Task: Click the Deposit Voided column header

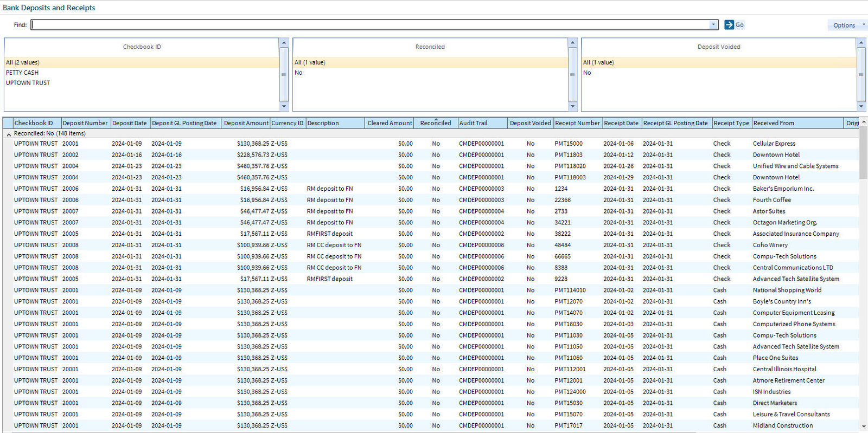Action: (531, 123)
